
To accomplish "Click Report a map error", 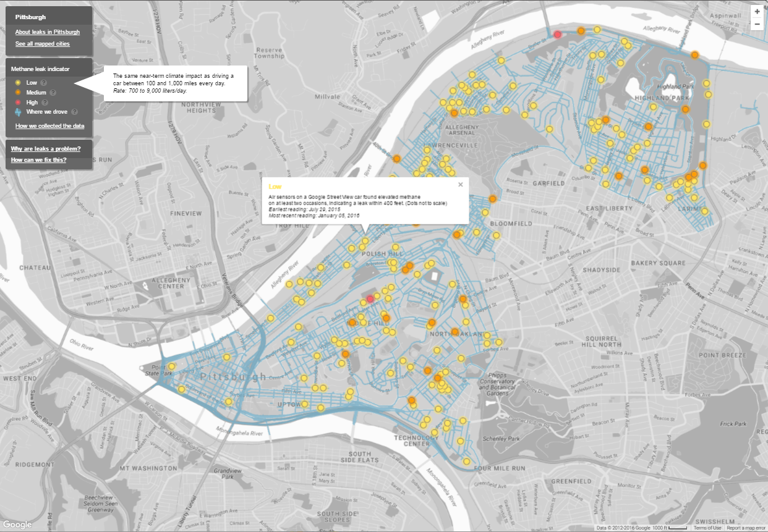I will 746,528.
